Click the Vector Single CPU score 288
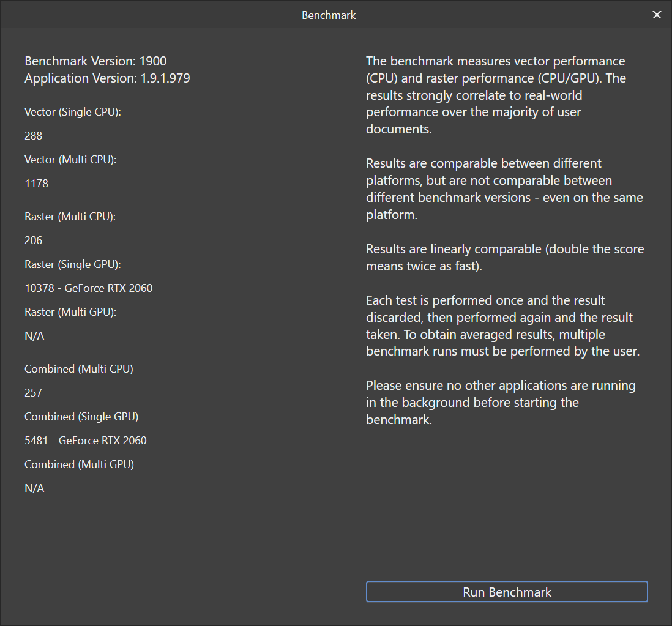Viewport: 672px width, 626px height. [x=34, y=136]
